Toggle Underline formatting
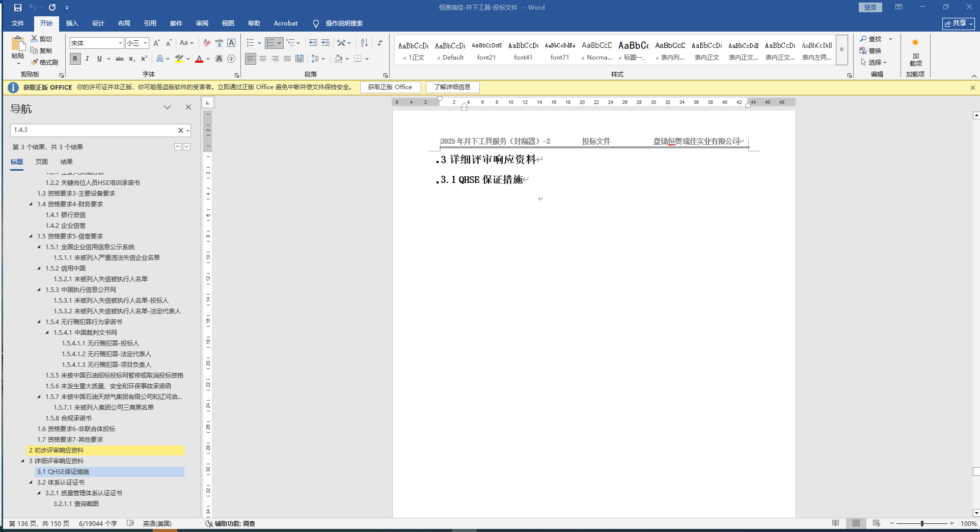Screen dimensions: 980x532 click(99, 59)
